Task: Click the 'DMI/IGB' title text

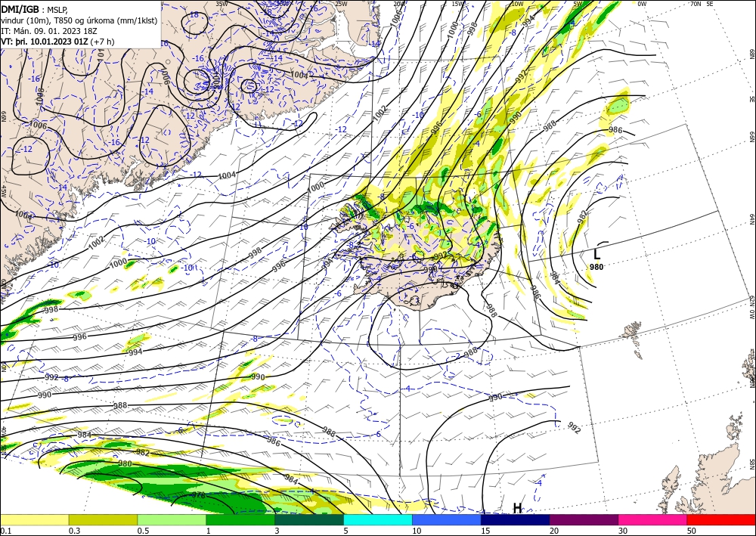Action: tap(20, 10)
